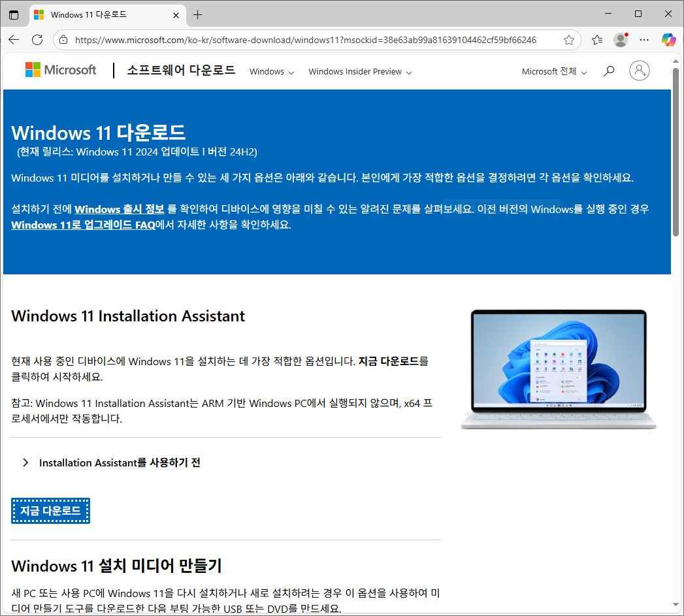This screenshot has width=684, height=616.
Task: Open the tab actions menu icon
Action: click(14, 15)
